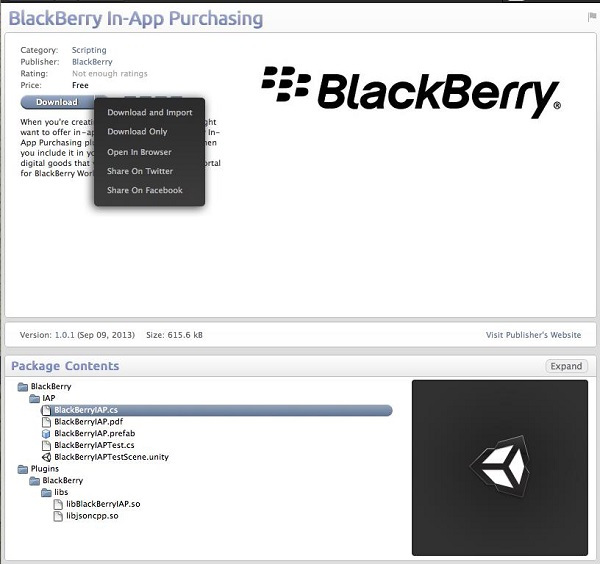Click the BlackBerryIAP.pdf file icon
The width and height of the screenshot is (600, 564).
[46, 422]
